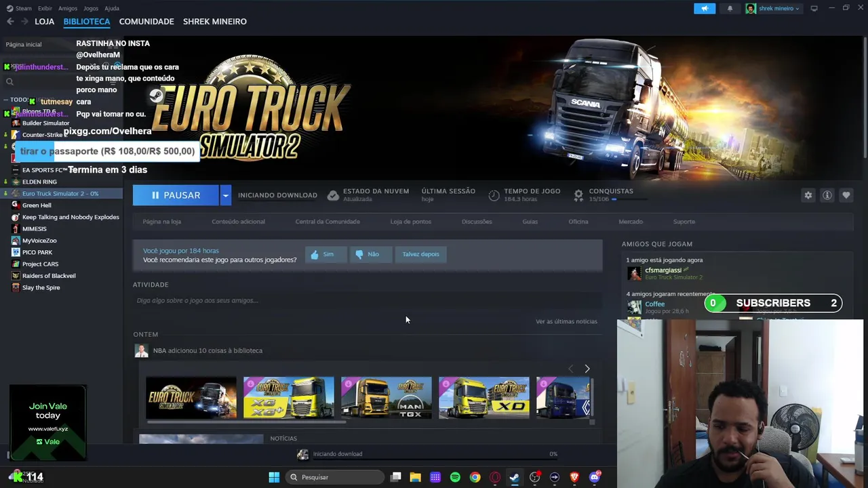This screenshot has width=868, height=488.
Task: Open the Amigos menu
Action: 68,8
